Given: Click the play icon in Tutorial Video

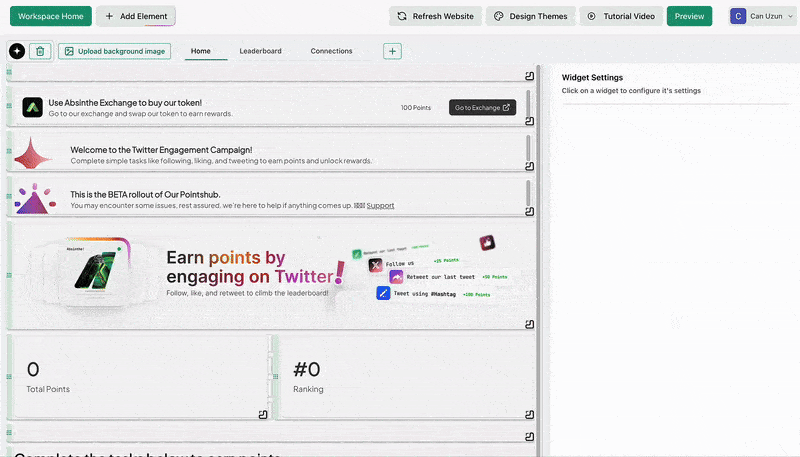Looking at the screenshot, I should click(x=591, y=16).
